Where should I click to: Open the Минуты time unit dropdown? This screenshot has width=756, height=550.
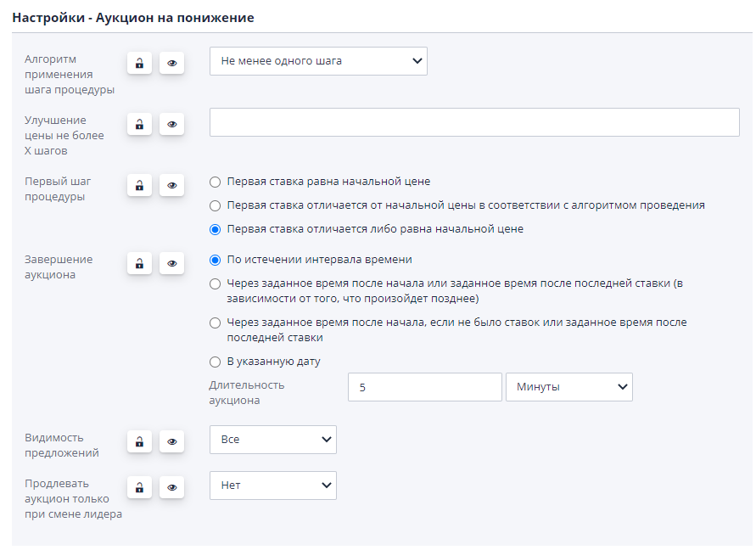[x=568, y=387]
